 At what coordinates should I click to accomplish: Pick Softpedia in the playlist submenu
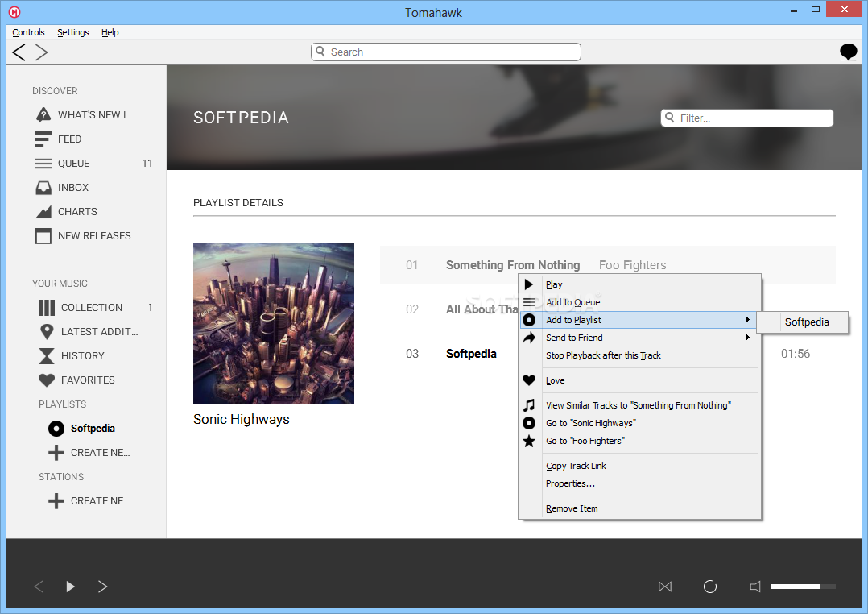802,322
